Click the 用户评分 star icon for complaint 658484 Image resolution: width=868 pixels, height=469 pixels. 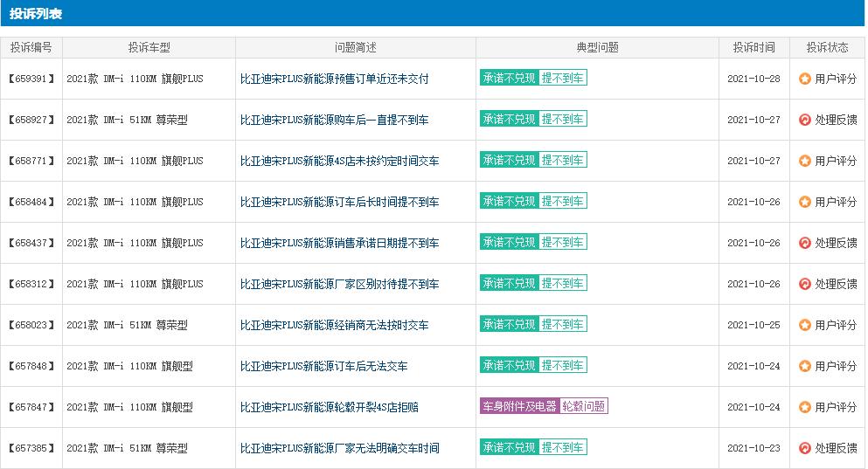coord(805,202)
